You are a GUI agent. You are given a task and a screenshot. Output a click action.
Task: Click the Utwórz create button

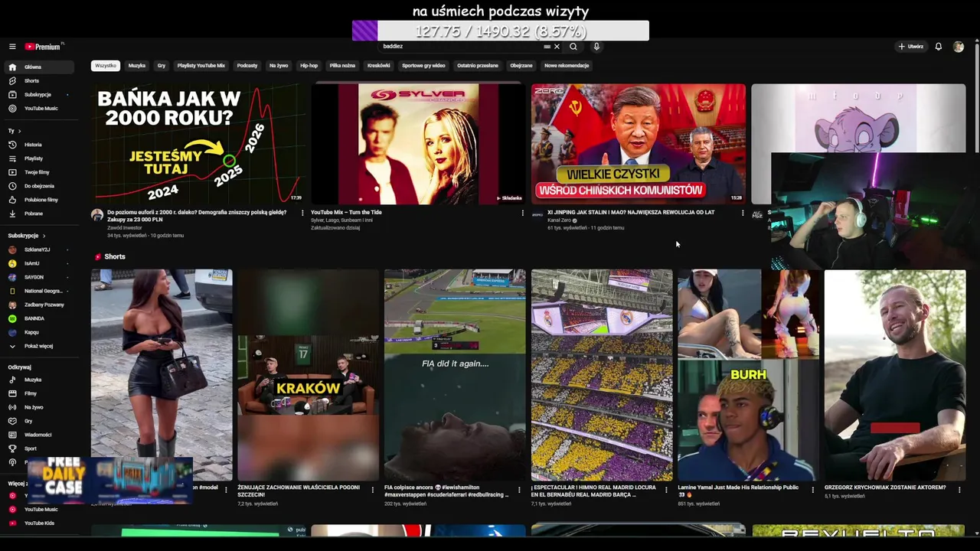click(x=911, y=47)
